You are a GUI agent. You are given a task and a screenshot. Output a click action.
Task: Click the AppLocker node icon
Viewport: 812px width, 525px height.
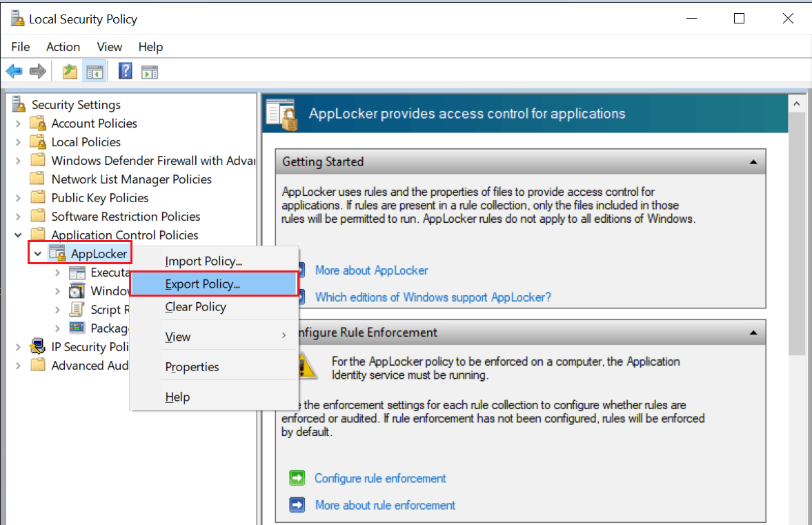(57, 254)
